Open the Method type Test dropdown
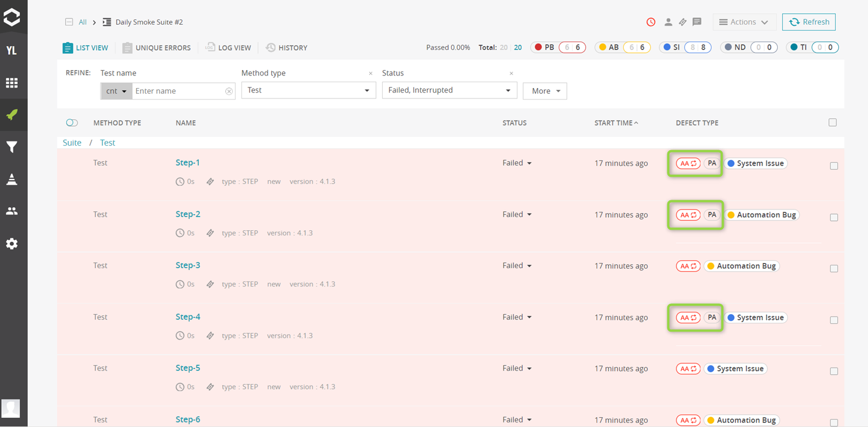This screenshot has width=868, height=427. pos(309,90)
